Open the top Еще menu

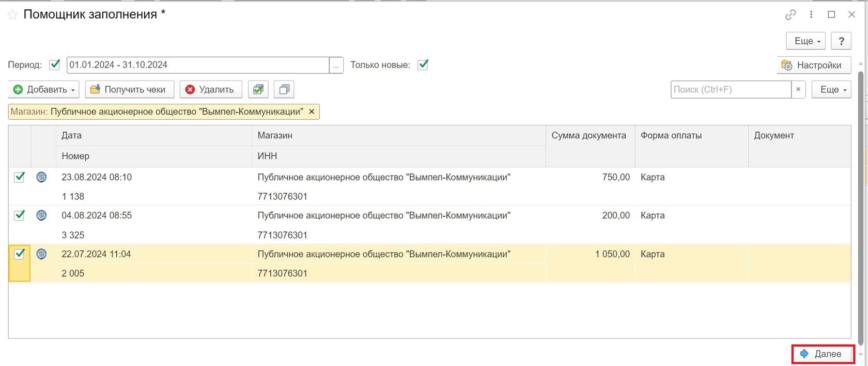[805, 41]
